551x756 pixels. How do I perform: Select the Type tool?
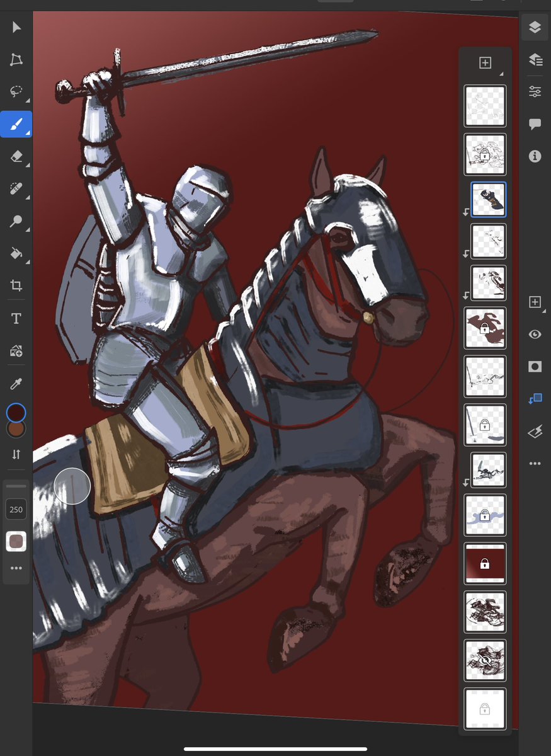tap(16, 319)
